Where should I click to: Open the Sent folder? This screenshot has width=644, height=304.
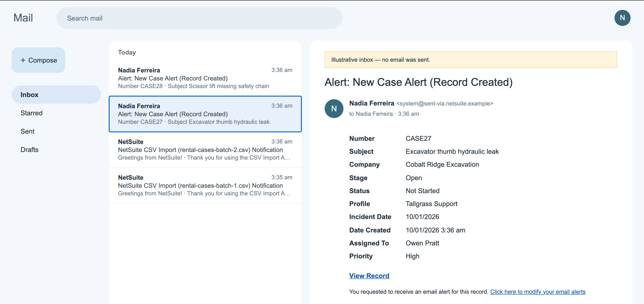click(x=56, y=131)
